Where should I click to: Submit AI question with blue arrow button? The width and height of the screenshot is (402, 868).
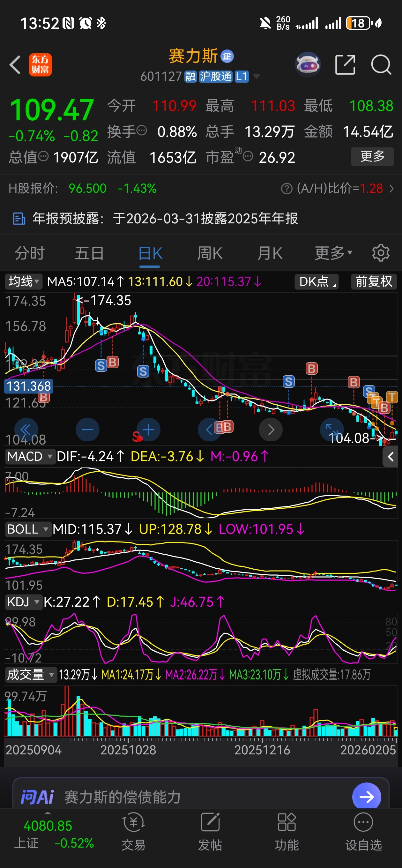tap(367, 797)
